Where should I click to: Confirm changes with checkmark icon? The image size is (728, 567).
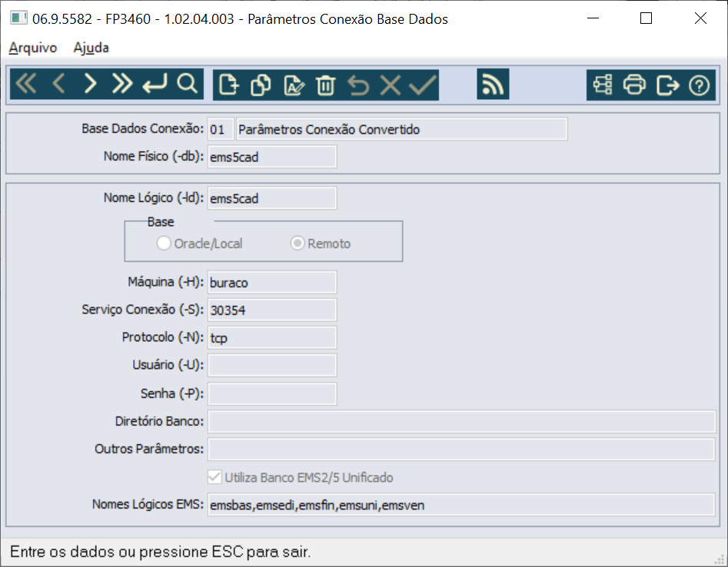point(423,85)
